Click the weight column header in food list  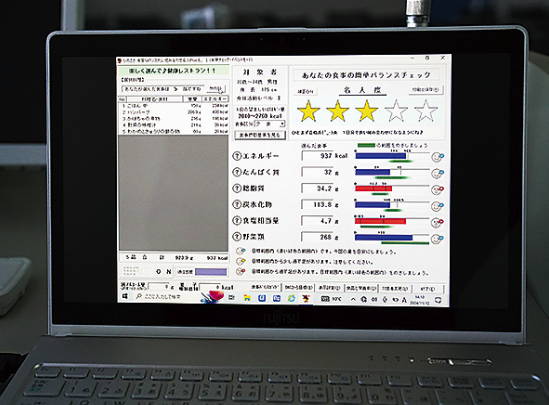[192, 99]
